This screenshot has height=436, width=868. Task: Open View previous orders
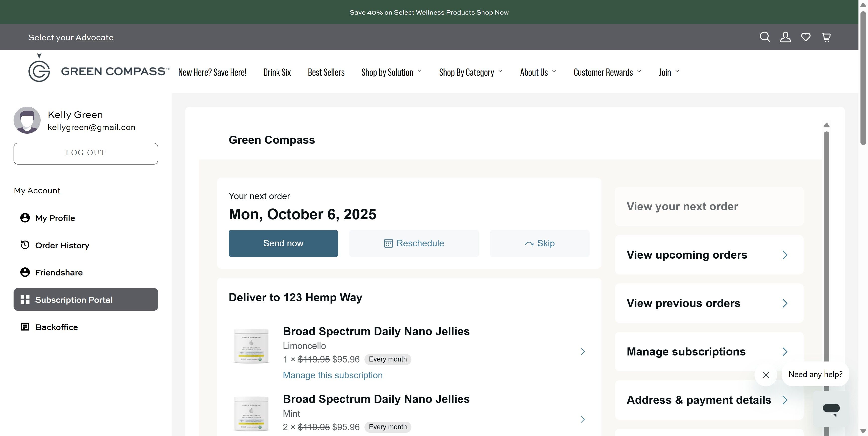709,303
